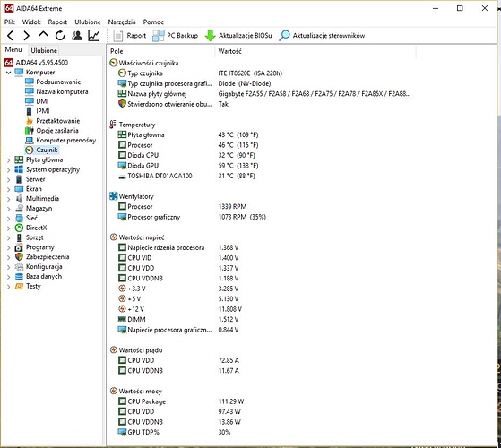Open the Raport toolbar button
This screenshot has height=448, width=501.
(130, 36)
